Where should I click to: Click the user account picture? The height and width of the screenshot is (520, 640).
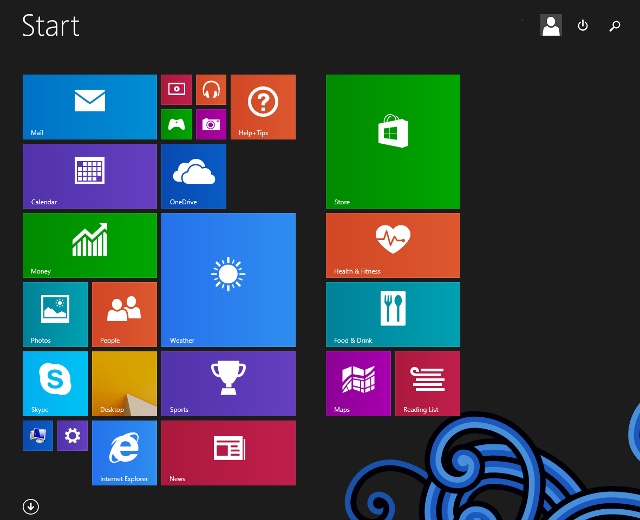tap(551, 25)
